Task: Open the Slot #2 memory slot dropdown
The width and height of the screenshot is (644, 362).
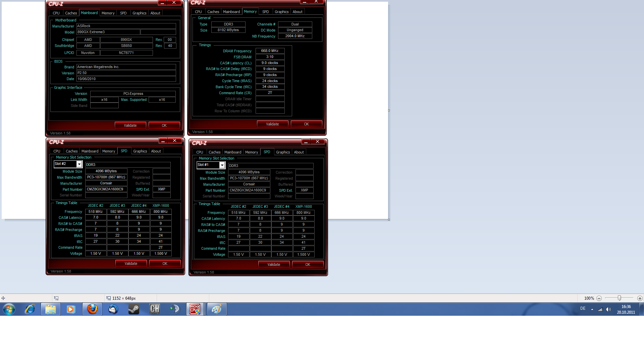Action: coord(79,164)
